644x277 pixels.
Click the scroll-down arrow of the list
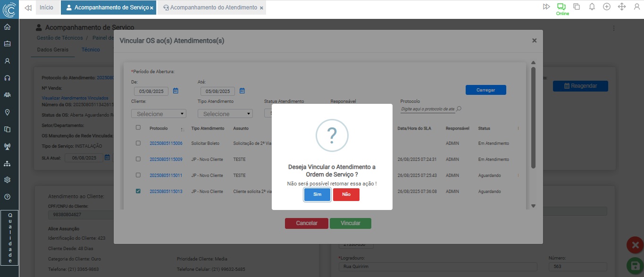point(533,206)
